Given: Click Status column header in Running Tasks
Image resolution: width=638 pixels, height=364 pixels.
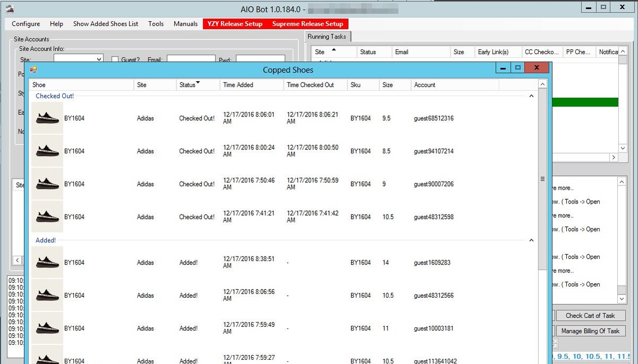Looking at the screenshot, I should [374, 52].
